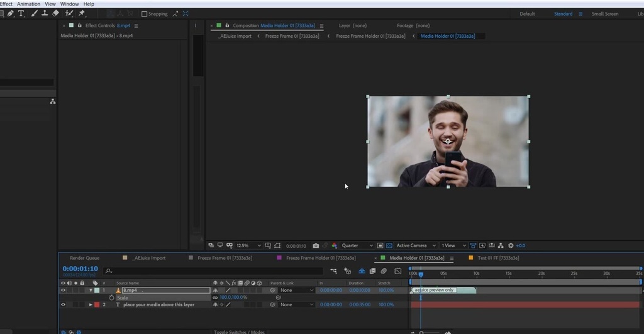Screen dimensions: 644x334
Task: Enable the Snapping checkbox
Action: 144,14
